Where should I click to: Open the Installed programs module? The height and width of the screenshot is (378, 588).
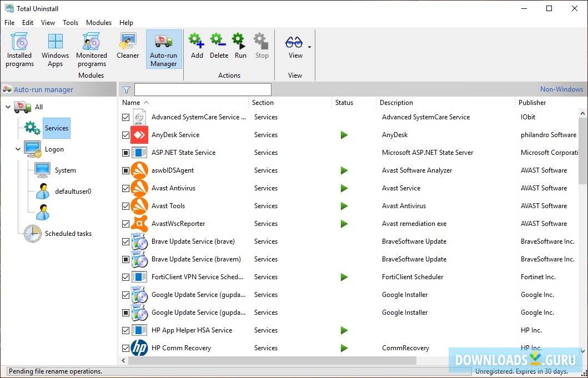click(x=19, y=49)
